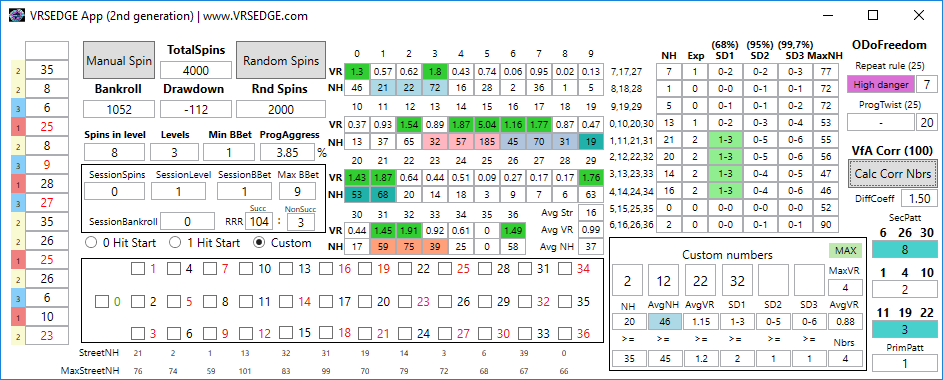Image resolution: width=943 pixels, height=380 pixels.
Task: Tick the checkbox for red number 7
Action: tap(209, 269)
